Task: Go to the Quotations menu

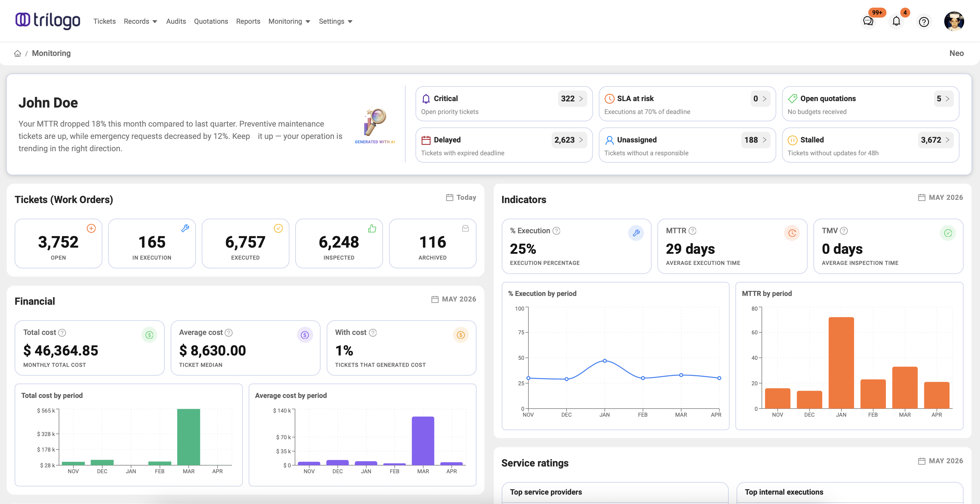Action: pos(211,21)
